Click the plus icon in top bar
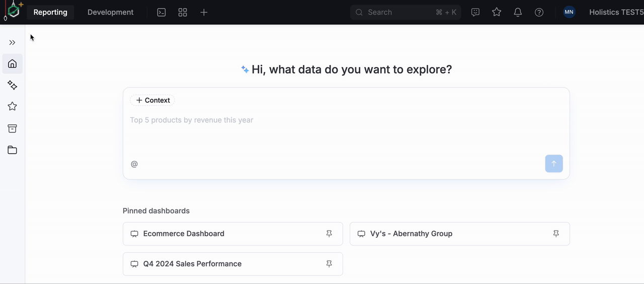644x284 pixels. (x=204, y=12)
